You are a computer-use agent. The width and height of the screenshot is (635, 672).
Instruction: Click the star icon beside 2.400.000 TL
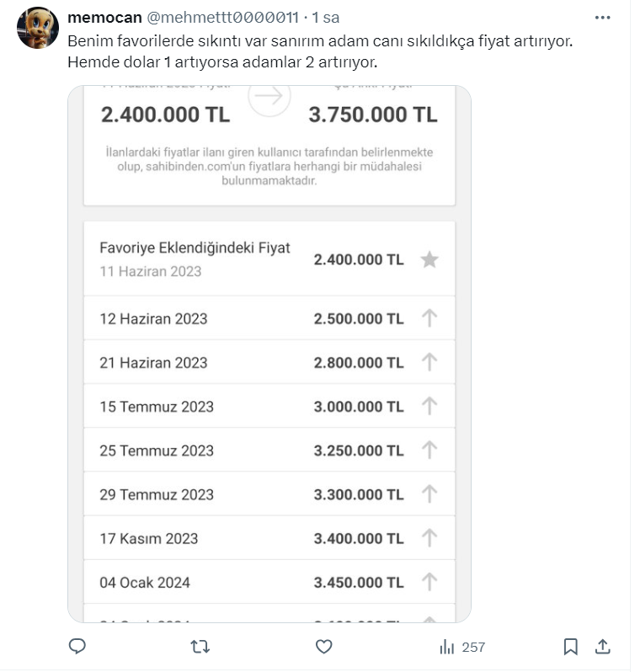(x=430, y=259)
